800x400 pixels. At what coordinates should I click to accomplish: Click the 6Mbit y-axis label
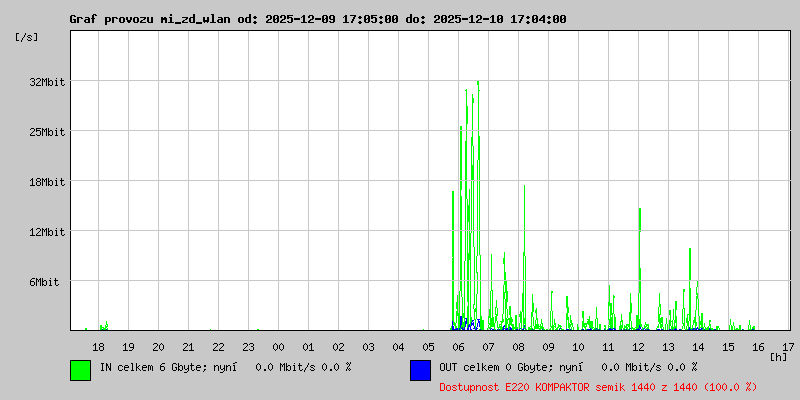[43, 282]
